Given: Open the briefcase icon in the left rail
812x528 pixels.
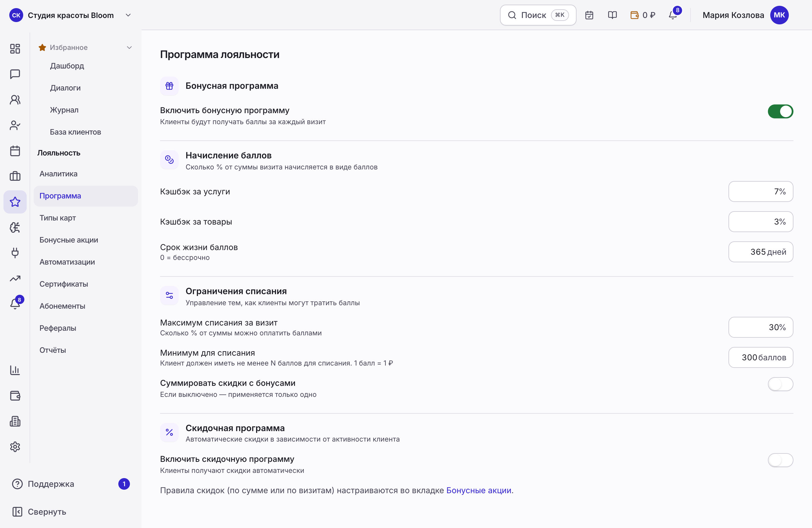Looking at the screenshot, I should 15,176.
